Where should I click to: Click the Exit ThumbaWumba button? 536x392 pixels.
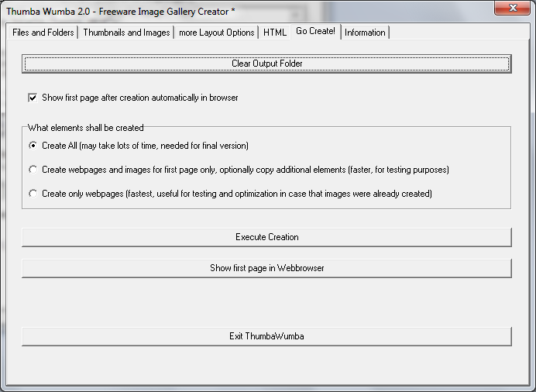tap(266, 336)
